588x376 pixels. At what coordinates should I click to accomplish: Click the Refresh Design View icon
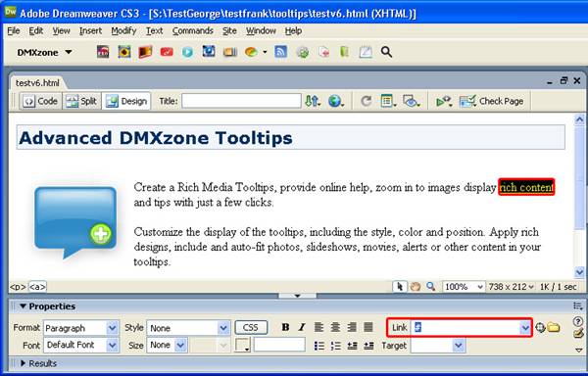366,101
